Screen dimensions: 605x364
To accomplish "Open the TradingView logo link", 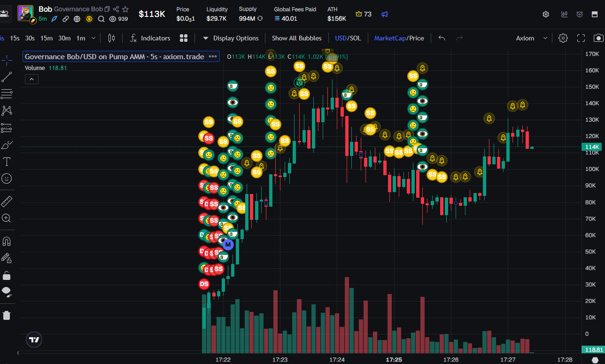I will (34, 340).
